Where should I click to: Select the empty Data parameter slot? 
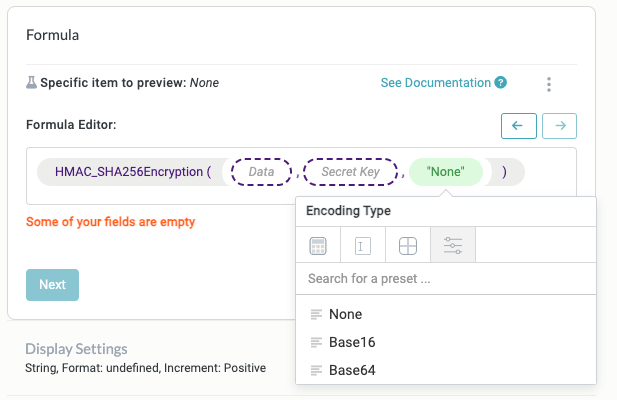[x=262, y=172]
